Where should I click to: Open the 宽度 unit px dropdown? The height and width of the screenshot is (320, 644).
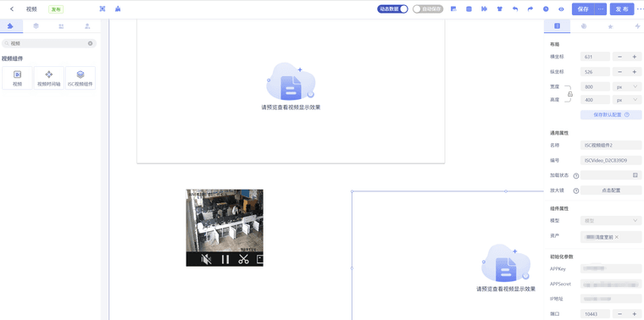click(627, 86)
